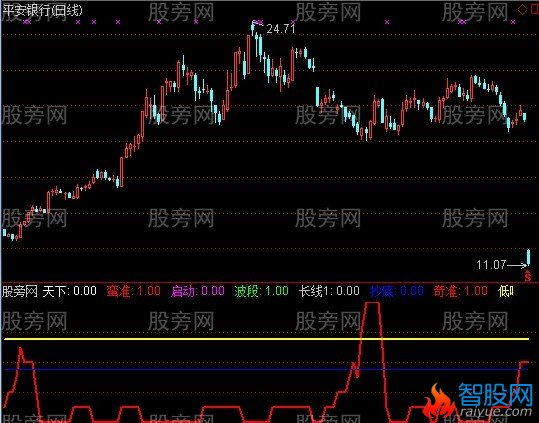Screen dimensions: 539x423
Task: Select the 波段: 1.00 indicator value
Action: [x=262, y=291]
